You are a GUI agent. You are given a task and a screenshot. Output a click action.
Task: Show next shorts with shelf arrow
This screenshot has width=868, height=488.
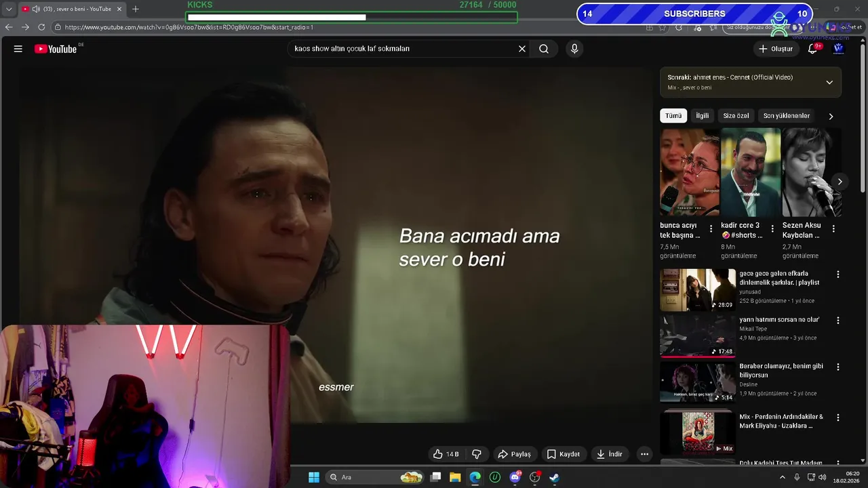point(840,182)
